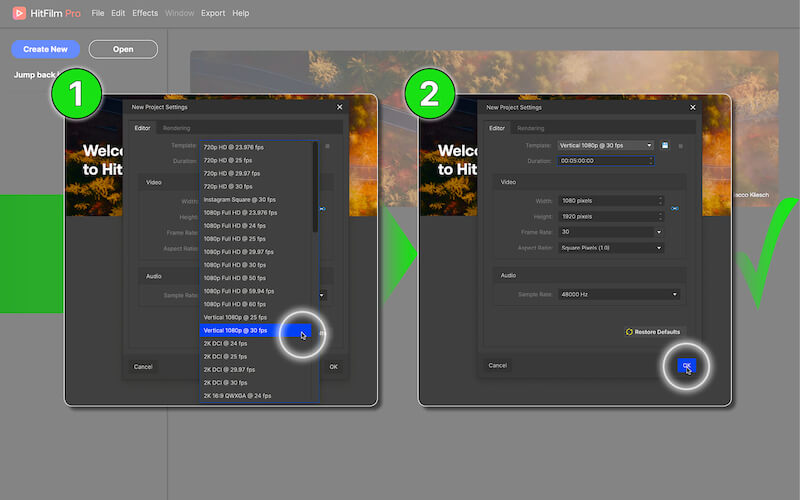The height and width of the screenshot is (500, 800).
Task: Select 2K DCI @ 24 fps template
Action: pyautogui.click(x=256, y=343)
